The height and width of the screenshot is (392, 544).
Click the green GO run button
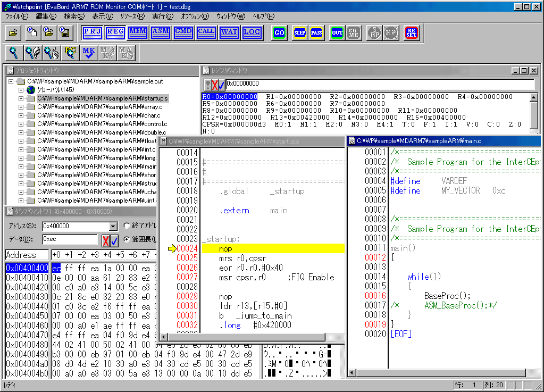pos(279,32)
